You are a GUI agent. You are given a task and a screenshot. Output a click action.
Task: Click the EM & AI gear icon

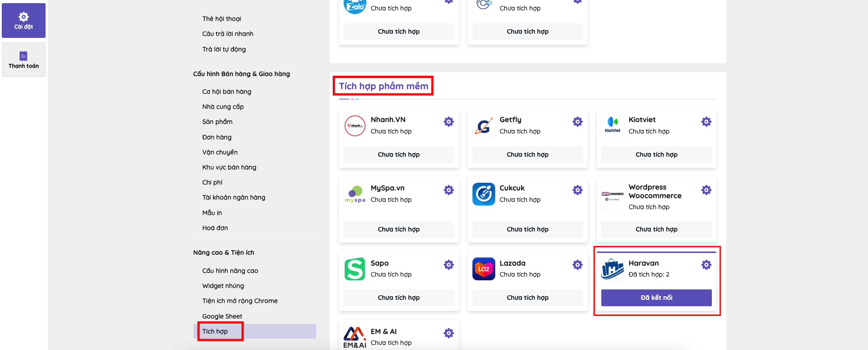pos(448,333)
